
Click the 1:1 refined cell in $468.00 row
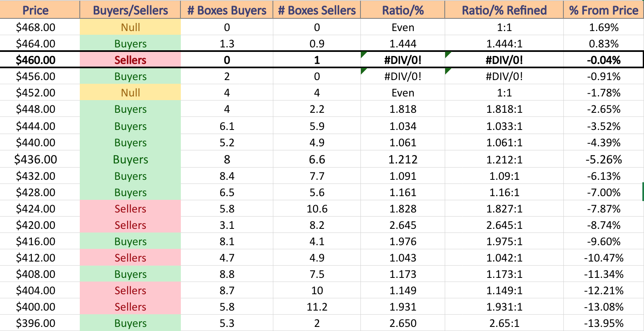(x=504, y=27)
